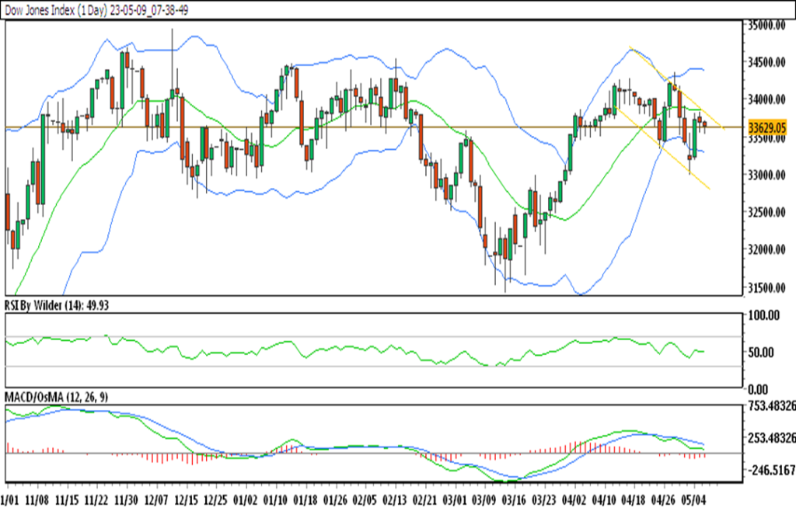796x532 pixels.
Task: Click the 01/10 date label
Action: [x=275, y=501]
